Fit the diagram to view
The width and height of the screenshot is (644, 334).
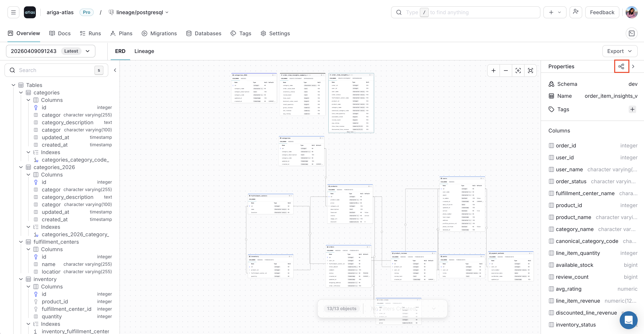[x=518, y=70]
